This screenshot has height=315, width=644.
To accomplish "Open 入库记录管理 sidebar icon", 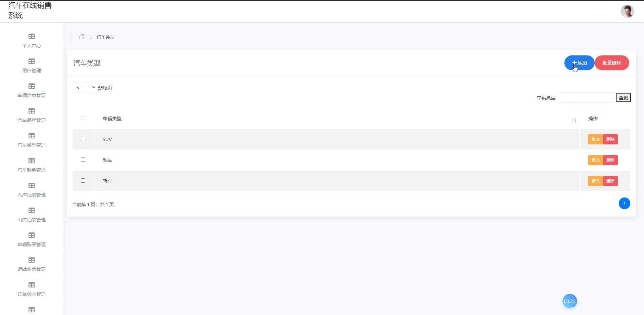I will (x=32, y=185).
